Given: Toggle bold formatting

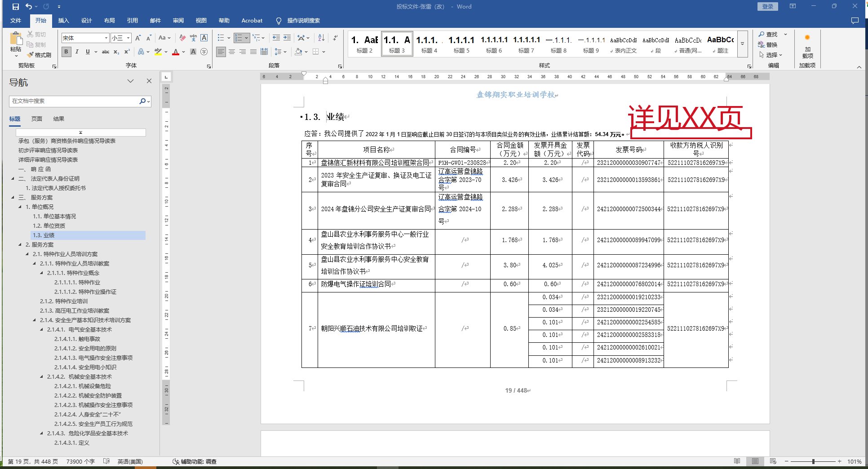Looking at the screenshot, I should [x=66, y=52].
